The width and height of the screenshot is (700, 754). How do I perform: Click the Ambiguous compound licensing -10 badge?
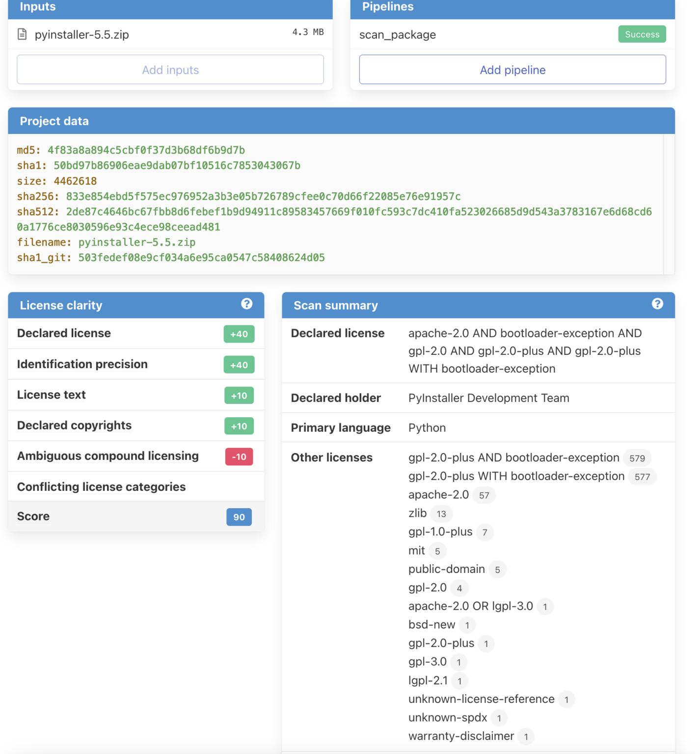[x=239, y=457]
